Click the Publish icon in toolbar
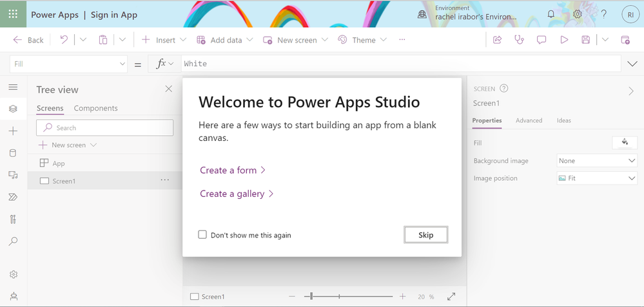The width and height of the screenshot is (644, 307). pos(625,40)
